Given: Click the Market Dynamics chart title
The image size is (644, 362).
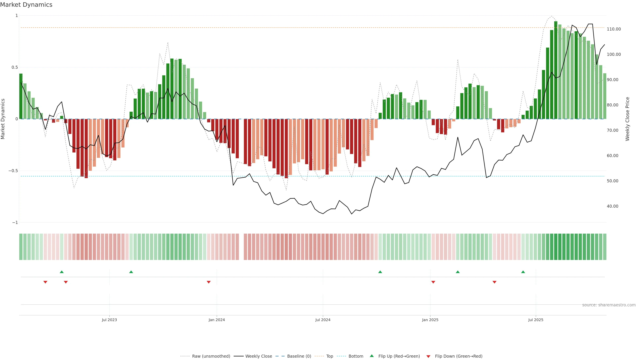Looking at the screenshot, I should [x=26, y=5].
